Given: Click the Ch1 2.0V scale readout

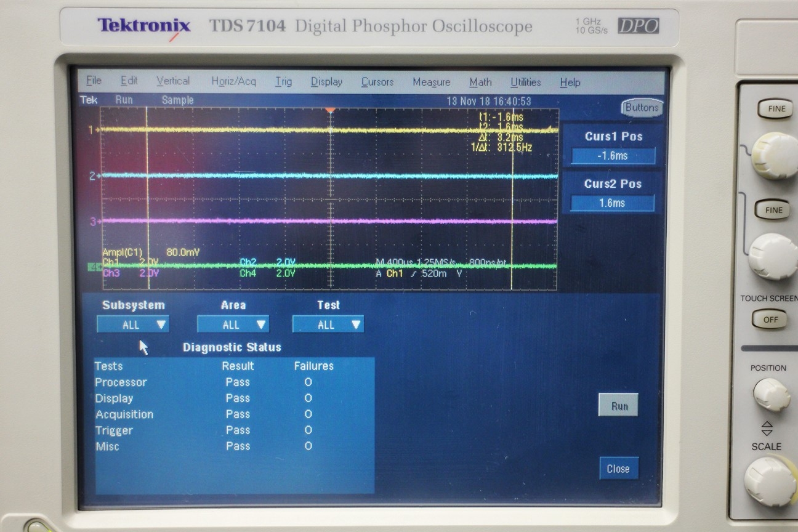Looking at the screenshot, I should (131, 262).
